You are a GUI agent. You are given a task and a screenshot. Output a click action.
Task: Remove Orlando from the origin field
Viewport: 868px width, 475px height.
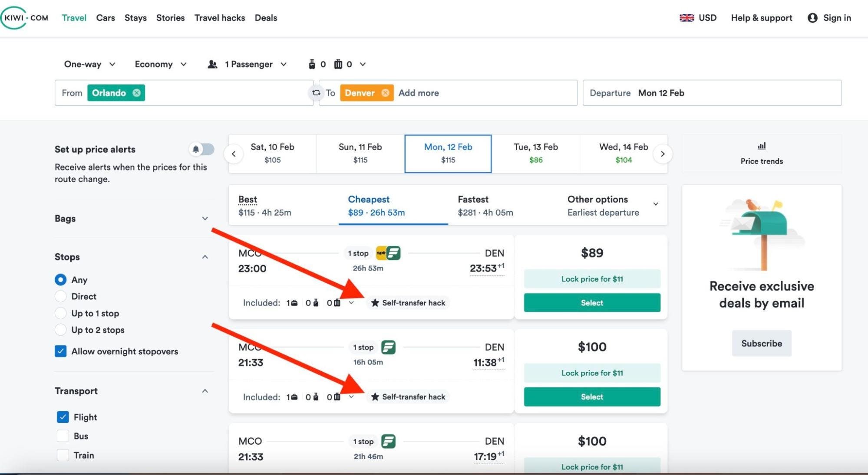point(136,93)
